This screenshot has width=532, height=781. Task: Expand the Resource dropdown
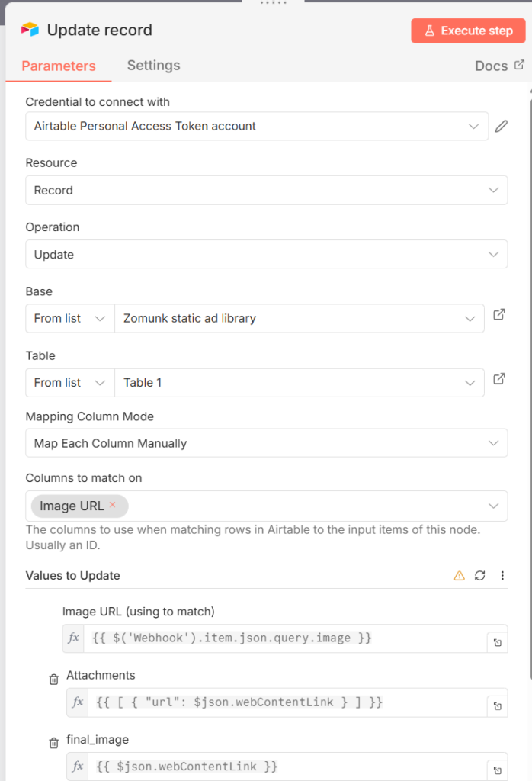pos(266,191)
